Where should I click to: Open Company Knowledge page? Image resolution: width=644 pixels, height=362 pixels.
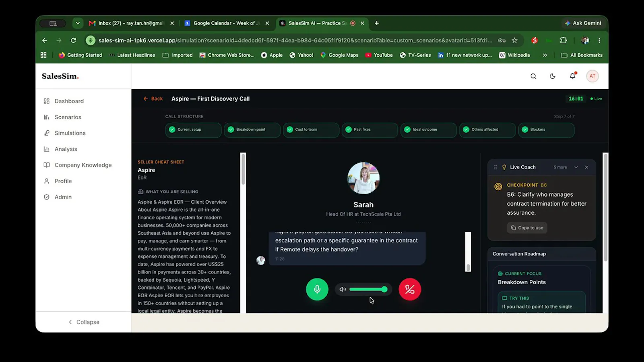click(78, 165)
